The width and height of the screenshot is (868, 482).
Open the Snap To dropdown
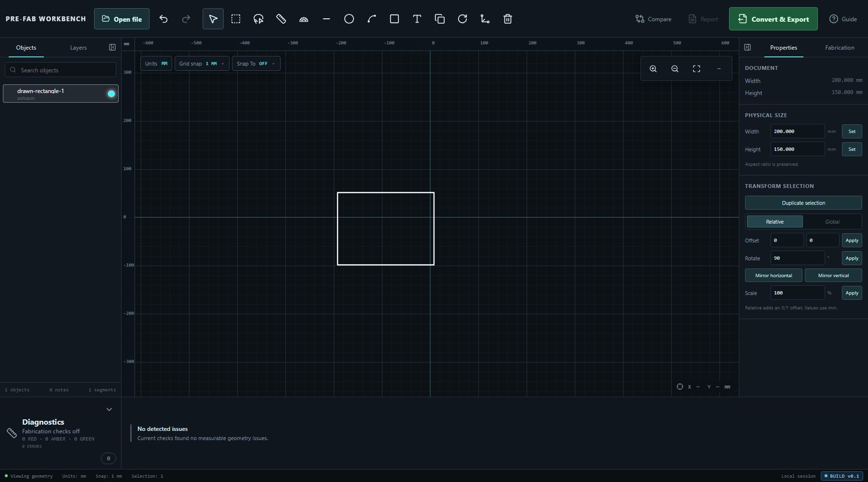point(256,64)
